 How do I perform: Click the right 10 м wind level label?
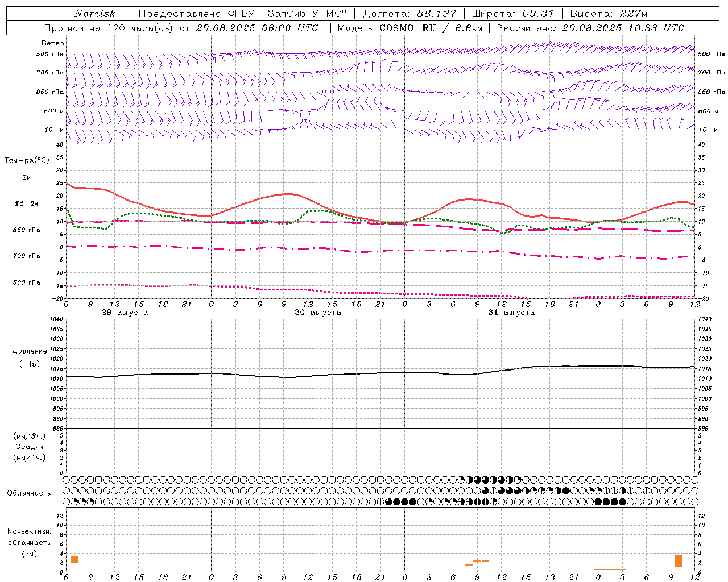coord(708,130)
